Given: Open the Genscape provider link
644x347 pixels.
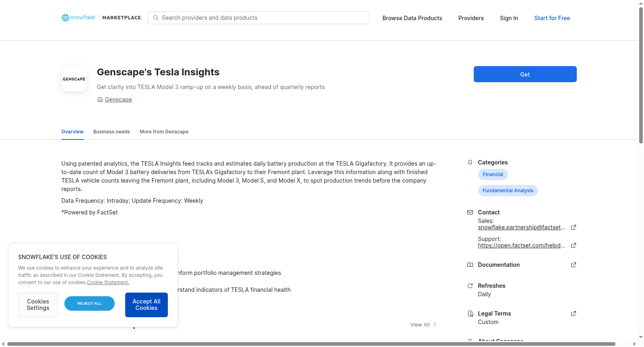Looking at the screenshot, I should point(118,100).
